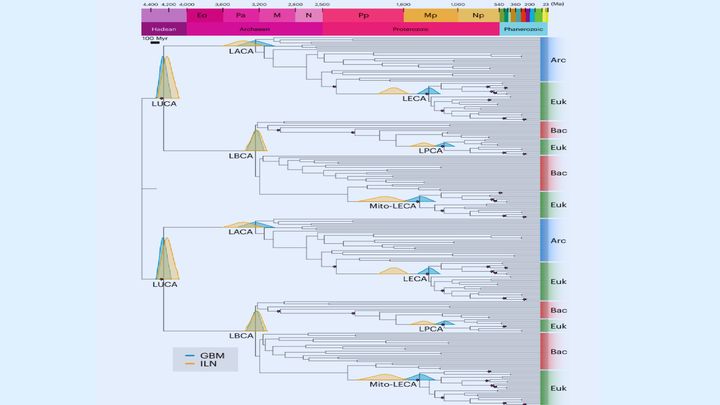The image size is (720, 405).
Task: Click the 4,400 Ma timescale label
Action: pyautogui.click(x=150, y=5)
